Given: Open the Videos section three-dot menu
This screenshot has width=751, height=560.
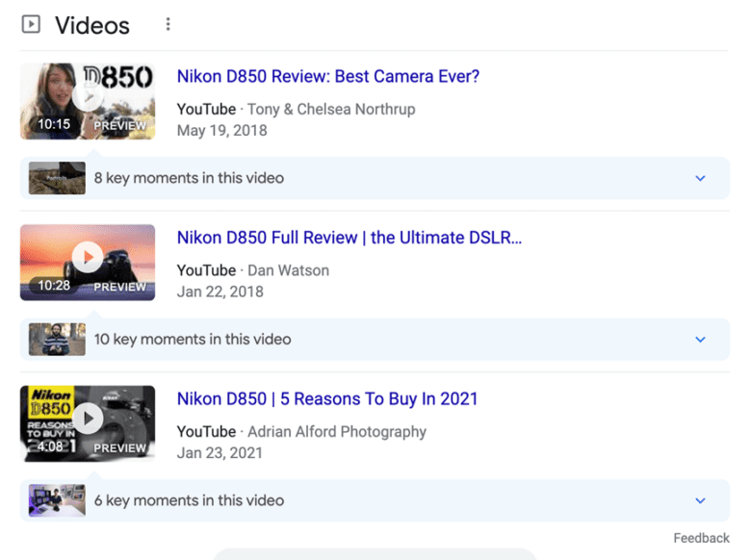Looking at the screenshot, I should (x=168, y=24).
